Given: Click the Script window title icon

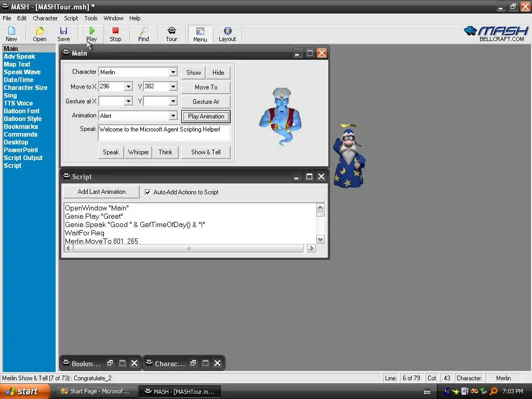Looking at the screenshot, I should click(66, 176).
